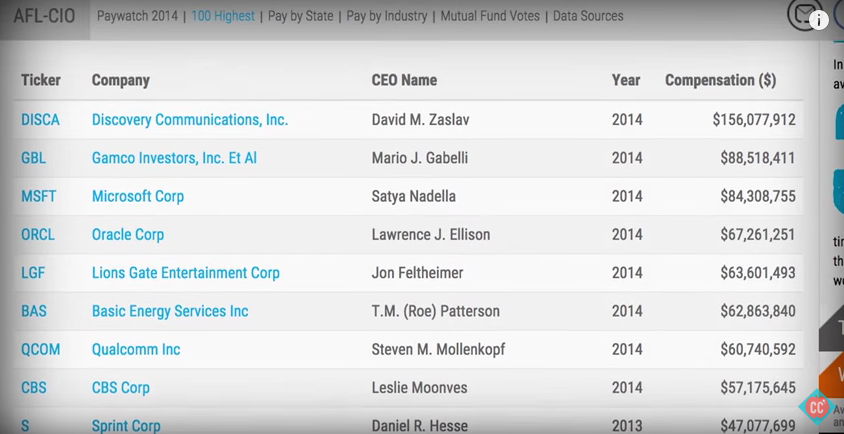
Task: View the Data Sources page
Action: pyautogui.click(x=588, y=16)
